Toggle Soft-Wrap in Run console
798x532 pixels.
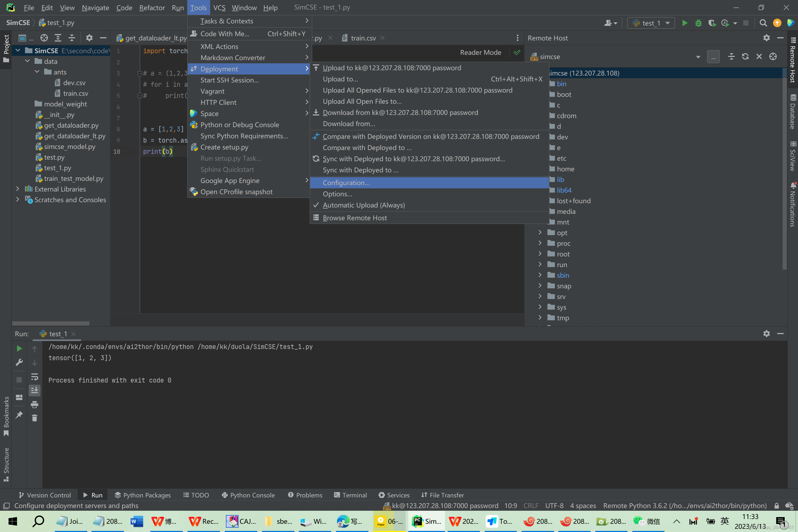[x=35, y=377]
